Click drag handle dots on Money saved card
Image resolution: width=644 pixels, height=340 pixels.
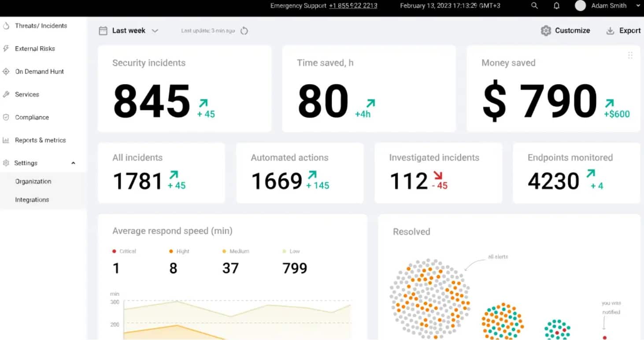[630, 55]
